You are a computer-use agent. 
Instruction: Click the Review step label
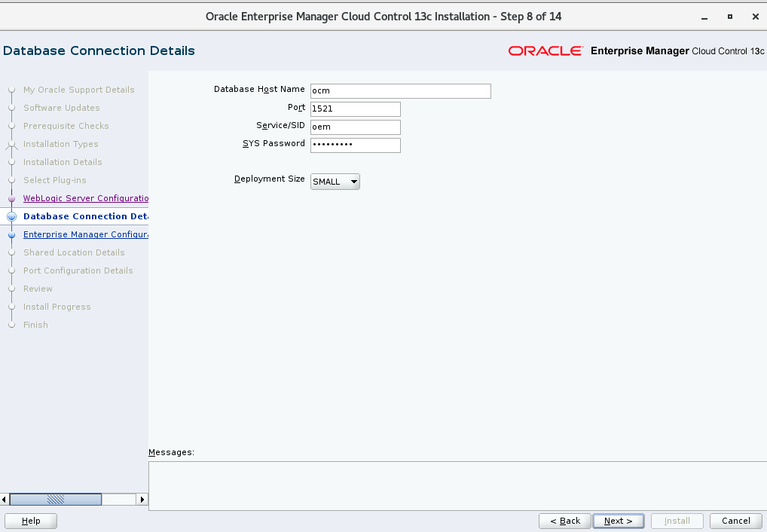(x=38, y=289)
